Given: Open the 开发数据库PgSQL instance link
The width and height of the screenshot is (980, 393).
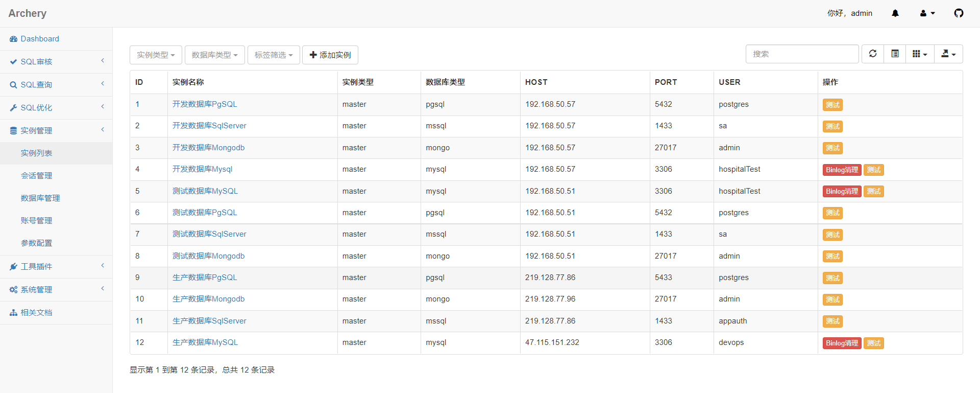Looking at the screenshot, I should coord(205,104).
